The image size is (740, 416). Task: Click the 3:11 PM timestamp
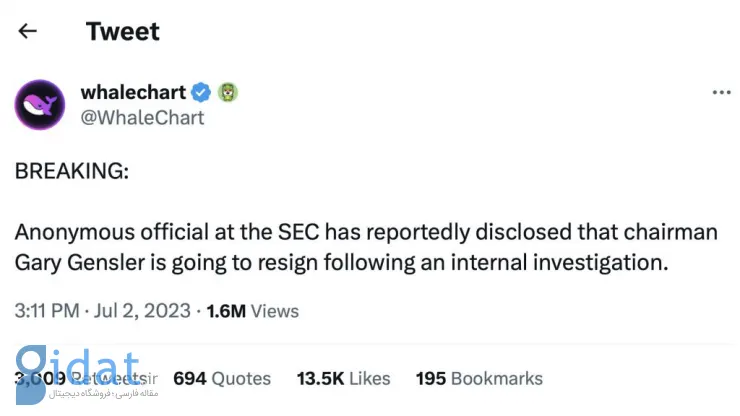pos(47,311)
